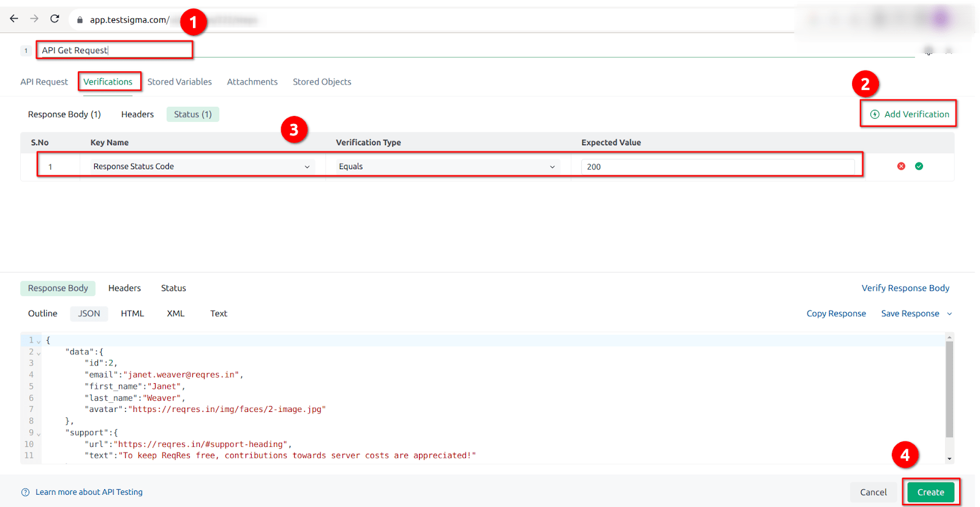Open the Stored Variables tab
The image size is (980, 507).
click(179, 82)
